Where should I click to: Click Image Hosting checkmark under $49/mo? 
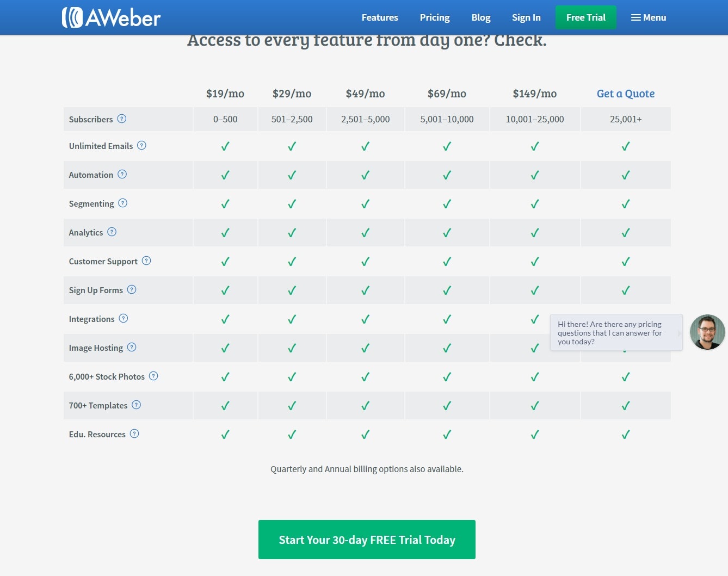tap(366, 348)
